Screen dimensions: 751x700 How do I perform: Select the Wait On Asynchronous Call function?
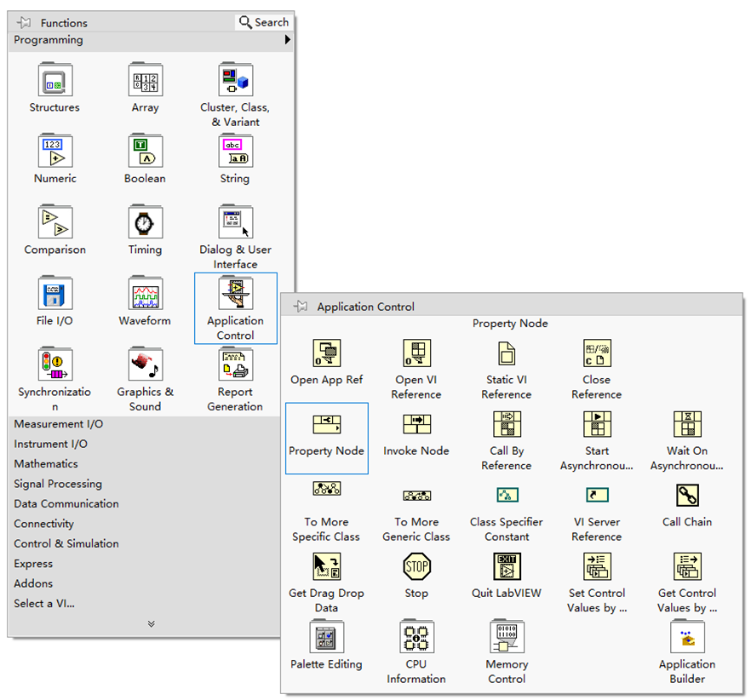687,424
